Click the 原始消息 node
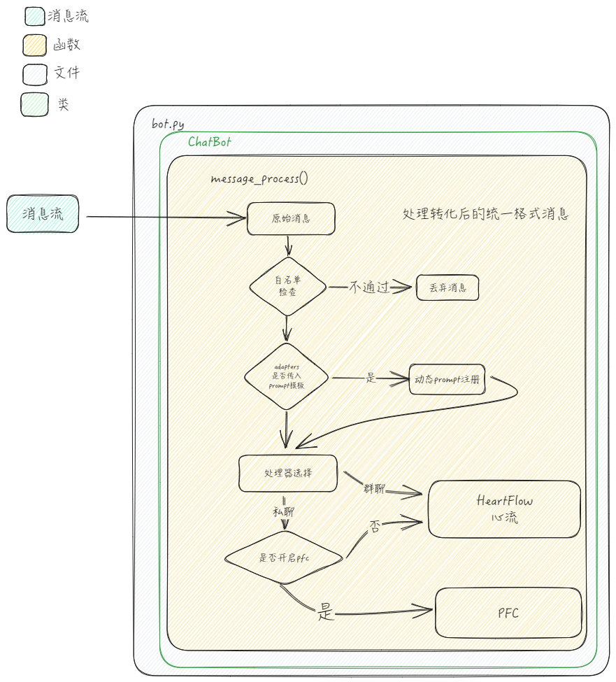616x682 pixels. (x=291, y=218)
